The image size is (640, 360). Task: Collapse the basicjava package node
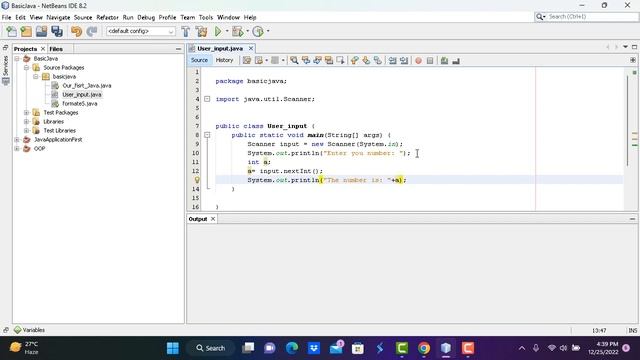(x=36, y=76)
